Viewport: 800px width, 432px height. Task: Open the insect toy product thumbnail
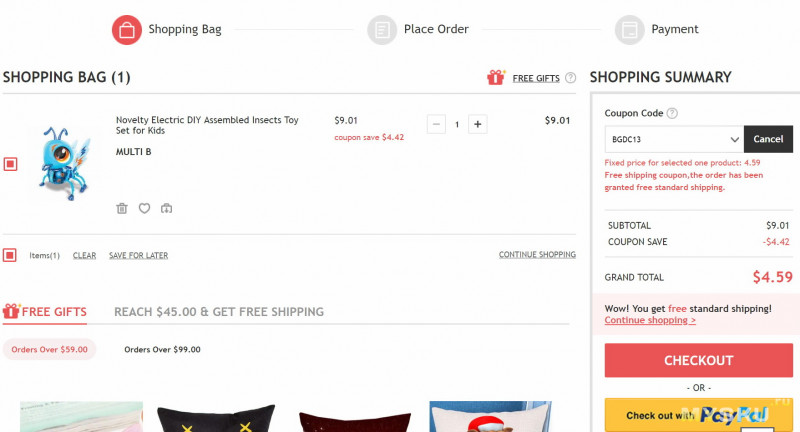63,163
